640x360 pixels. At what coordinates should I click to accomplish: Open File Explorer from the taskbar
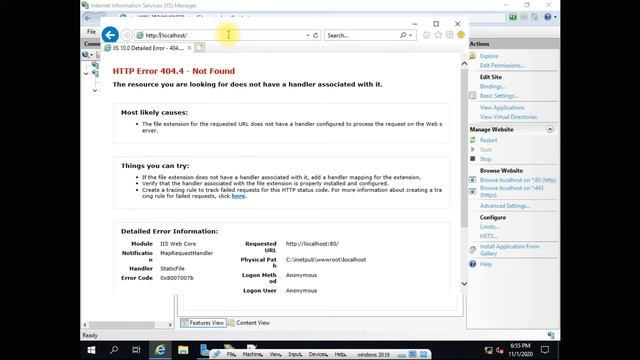point(183,350)
